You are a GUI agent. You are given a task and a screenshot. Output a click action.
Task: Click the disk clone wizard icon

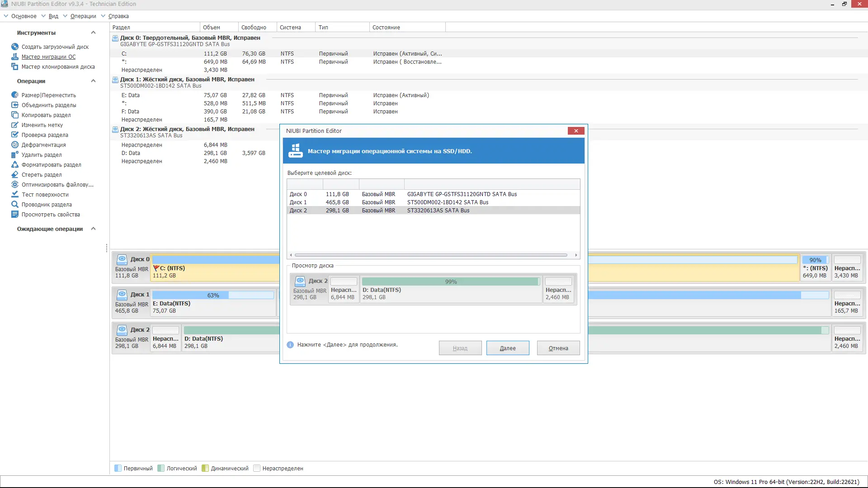coord(15,66)
